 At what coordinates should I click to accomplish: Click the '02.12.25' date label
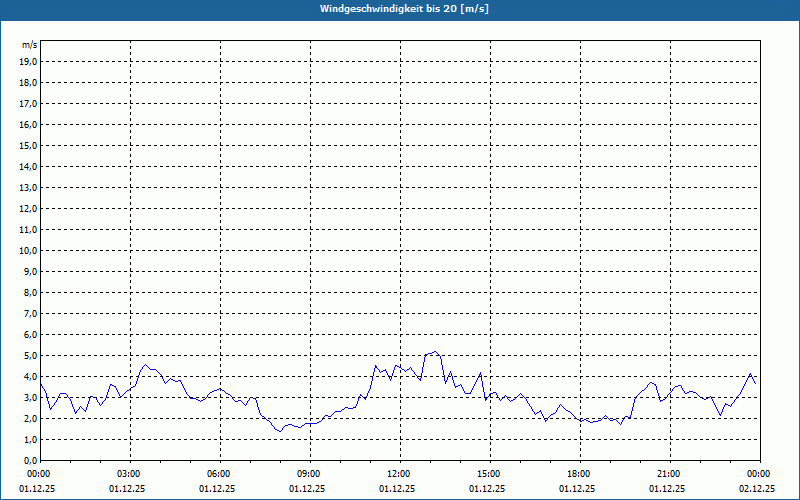point(757,489)
